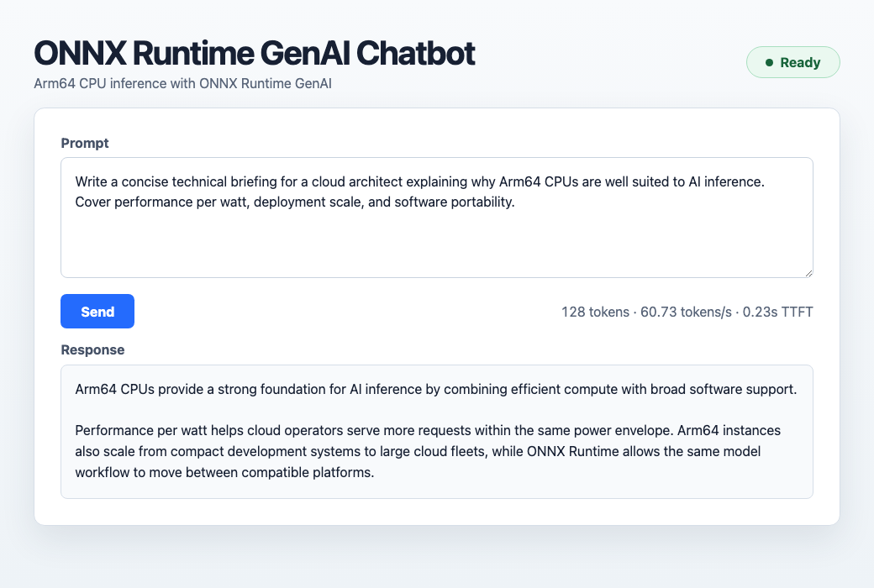Select the ONNX Runtime GenAI Chatbot heading
This screenshot has width=874, height=588.
coord(254,53)
